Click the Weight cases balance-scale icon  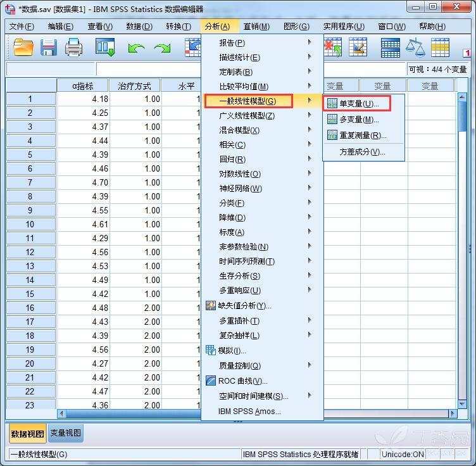pyautogui.click(x=415, y=47)
